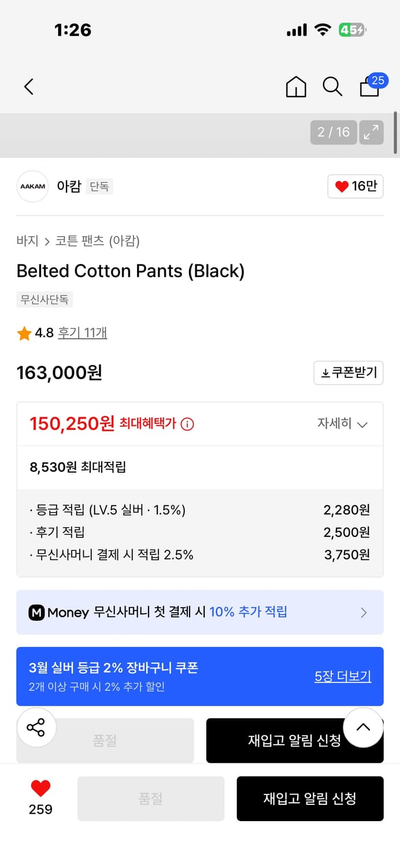Open the search icon
The width and height of the screenshot is (400, 868).
tap(332, 86)
